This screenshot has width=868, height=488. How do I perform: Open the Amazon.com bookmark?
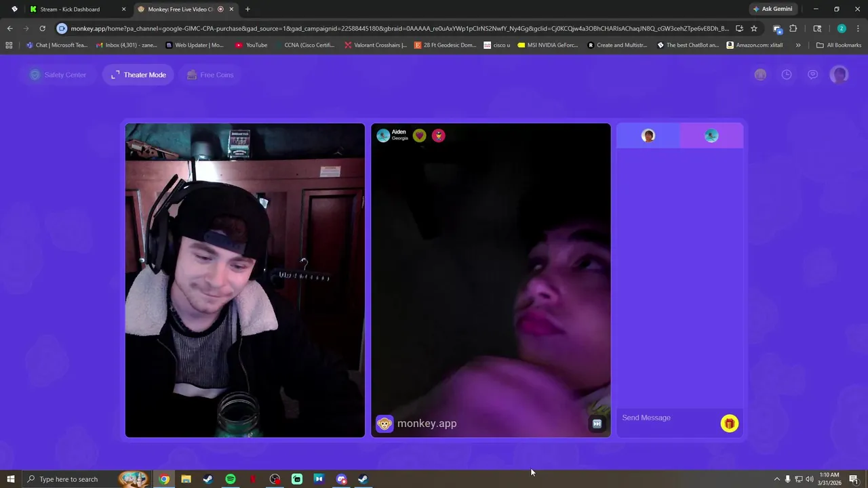pyautogui.click(x=755, y=45)
